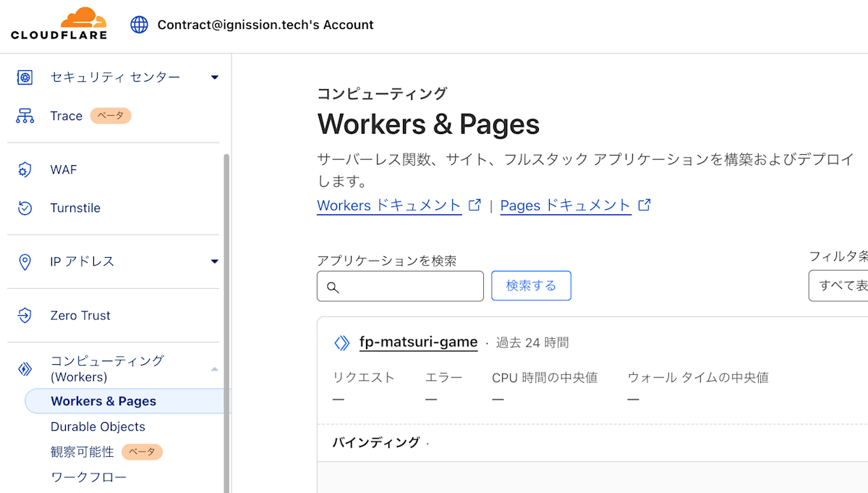
Task: Click the WAF shield icon
Action: tap(25, 169)
